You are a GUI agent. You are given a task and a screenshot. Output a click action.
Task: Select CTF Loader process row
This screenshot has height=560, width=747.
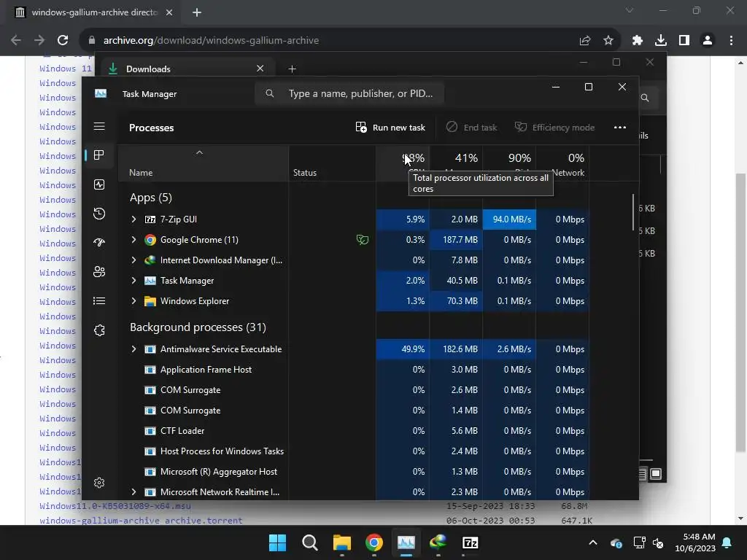(x=354, y=430)
